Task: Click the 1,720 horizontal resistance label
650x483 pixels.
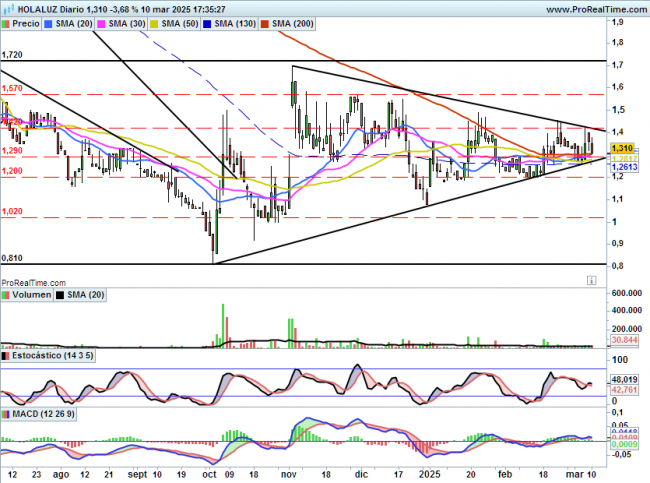Action: tap(12, 55)
